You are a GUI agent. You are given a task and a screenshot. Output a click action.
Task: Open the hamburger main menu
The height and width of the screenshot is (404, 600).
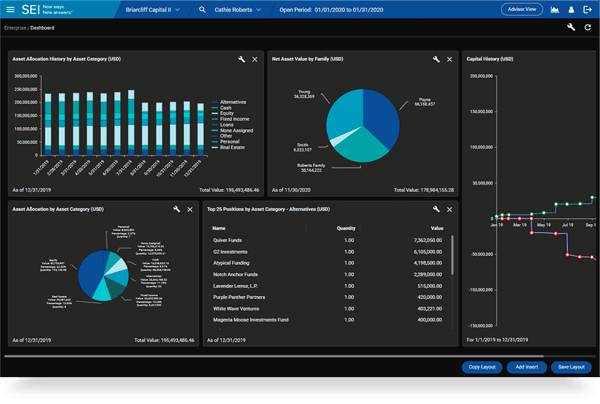[x=10, y=10]
